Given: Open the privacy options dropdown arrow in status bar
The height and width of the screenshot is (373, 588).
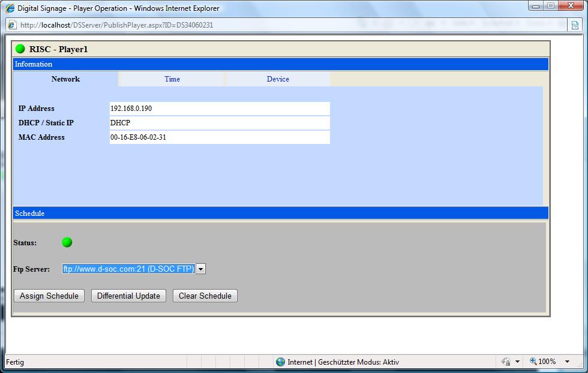Looking at the screenshot, I should pos(517,362).
